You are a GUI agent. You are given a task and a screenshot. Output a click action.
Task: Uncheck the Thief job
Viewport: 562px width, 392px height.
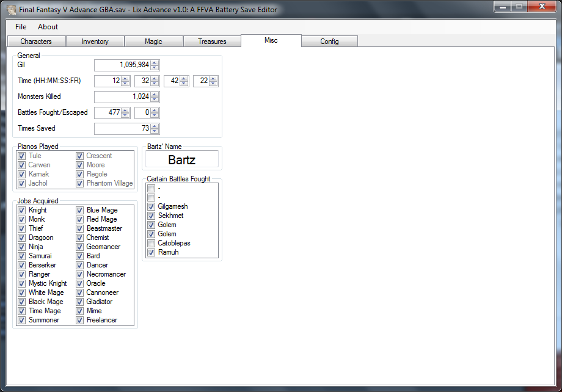pyautogui.click(x=22, y=228)
